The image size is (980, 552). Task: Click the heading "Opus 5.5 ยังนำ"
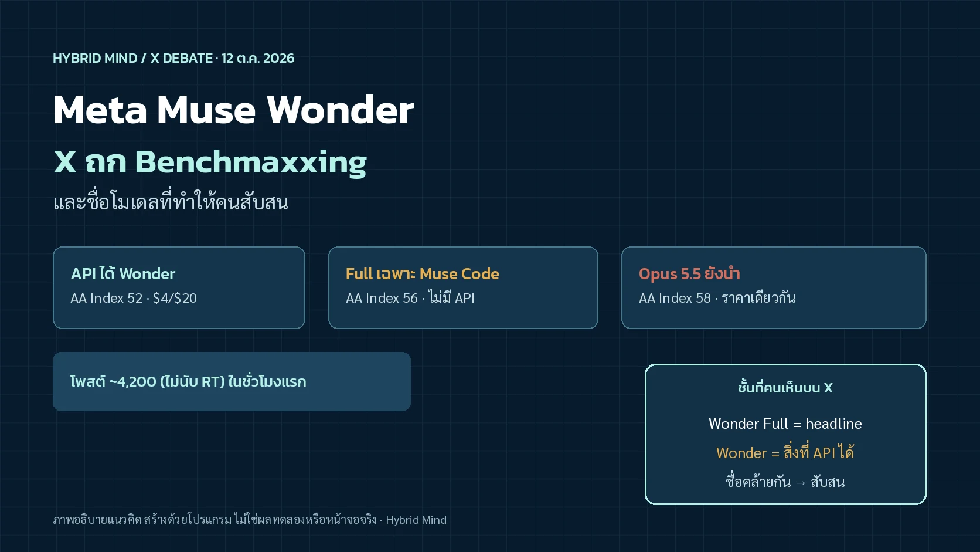point(689,273)
